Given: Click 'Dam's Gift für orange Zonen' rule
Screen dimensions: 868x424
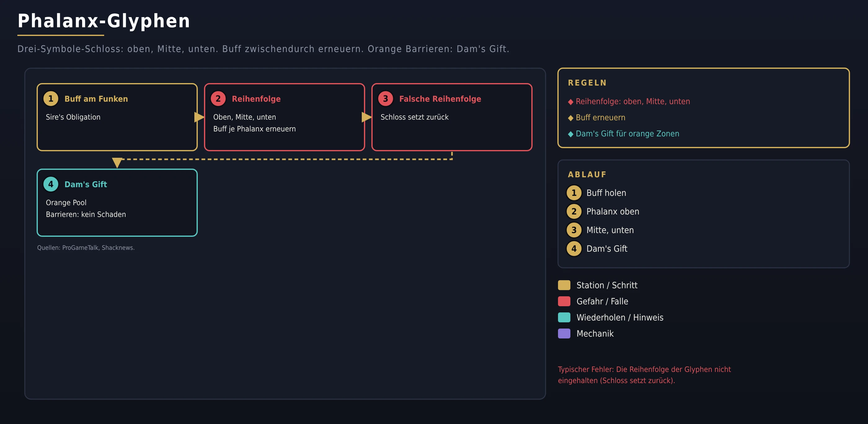Looking at the screenshot, I should coord(627,134).
